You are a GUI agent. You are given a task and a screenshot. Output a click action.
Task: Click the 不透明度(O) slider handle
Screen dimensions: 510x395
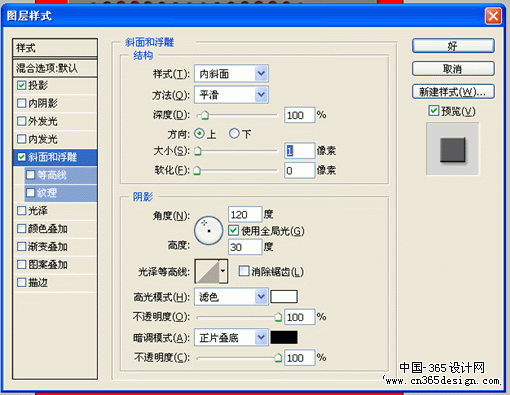(x=278, y=317)
